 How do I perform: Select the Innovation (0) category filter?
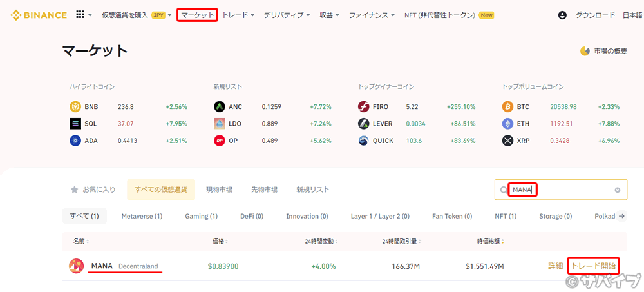(x=307, y=216)
